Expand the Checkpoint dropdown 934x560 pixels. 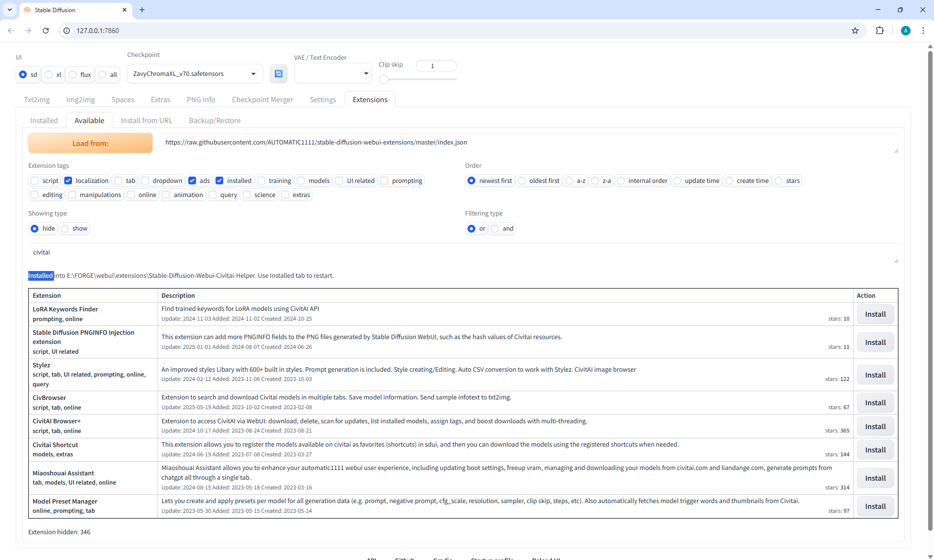[x=253, y=74]
